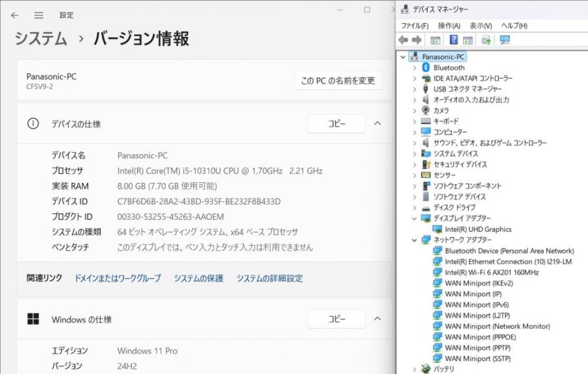The image size is (588, 374).
Task: Select WAN Miniport (PPTP)
Action: (477, 348)
